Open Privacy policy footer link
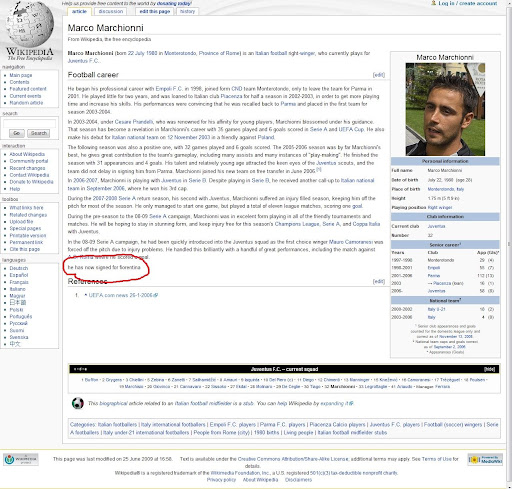Viewport: 512px width, 489px height. [x=221, y=480]
